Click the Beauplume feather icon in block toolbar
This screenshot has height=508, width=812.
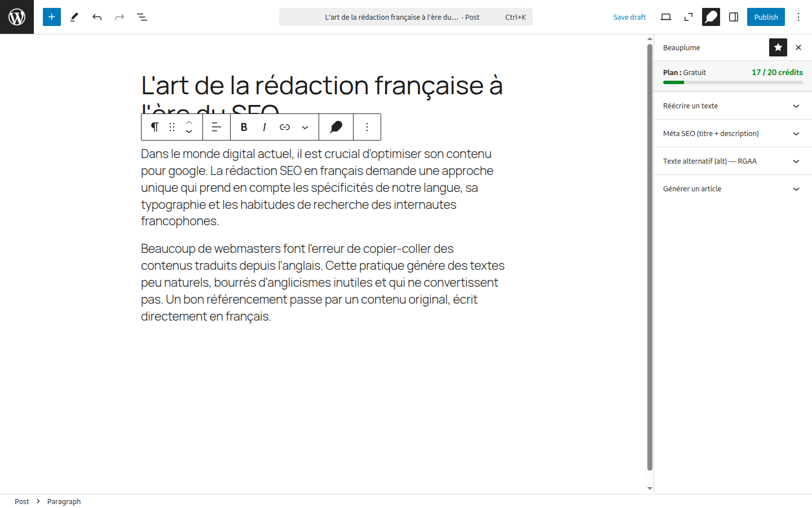pos(336,127)
